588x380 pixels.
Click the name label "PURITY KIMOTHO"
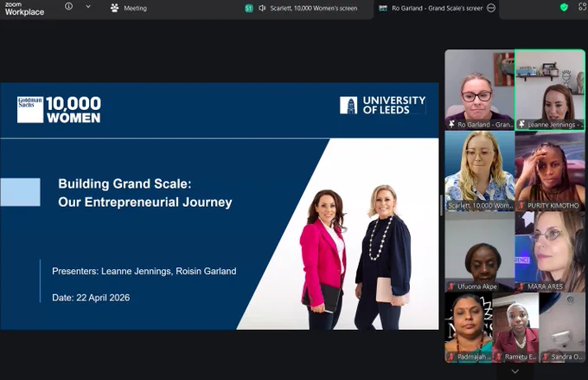(x=553, y=205)
